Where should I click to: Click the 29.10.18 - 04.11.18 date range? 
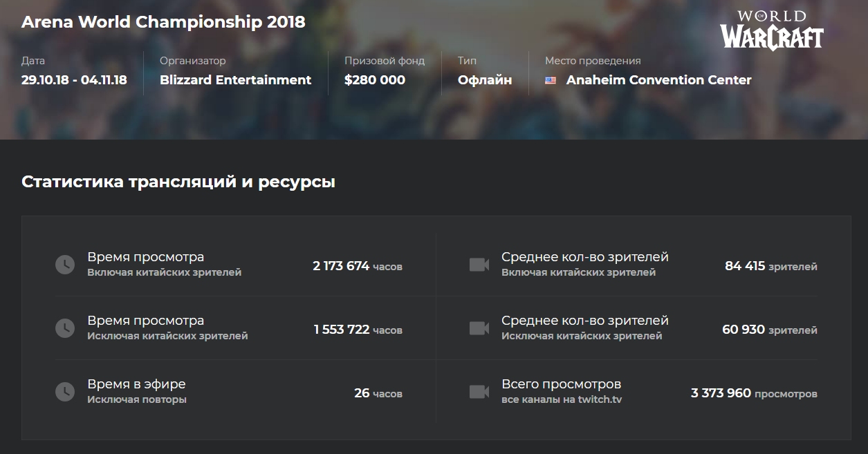[74, 80]
